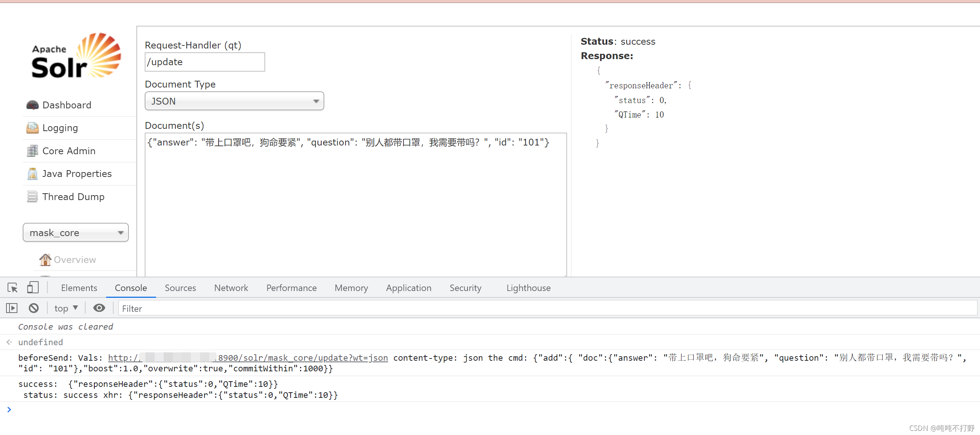Click the Apache Solr logo
The image size is (980, 435).
(x=76, y=56)
